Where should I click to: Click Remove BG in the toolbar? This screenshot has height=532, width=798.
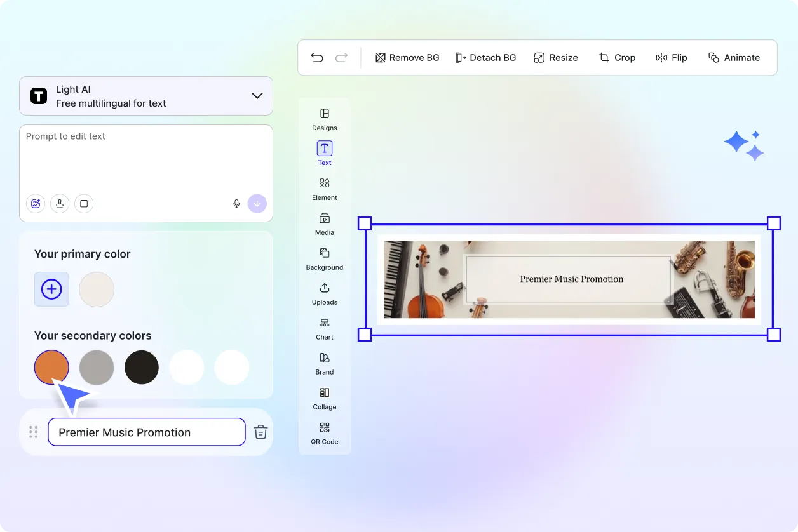coord(407,58)
